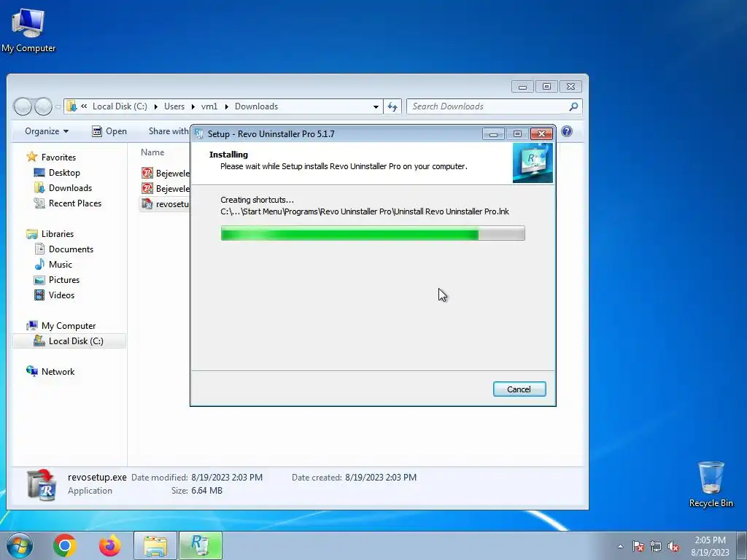This screenshot has height=560, width=747.
Task: Open the network tray icon
Action: point(656,546)
